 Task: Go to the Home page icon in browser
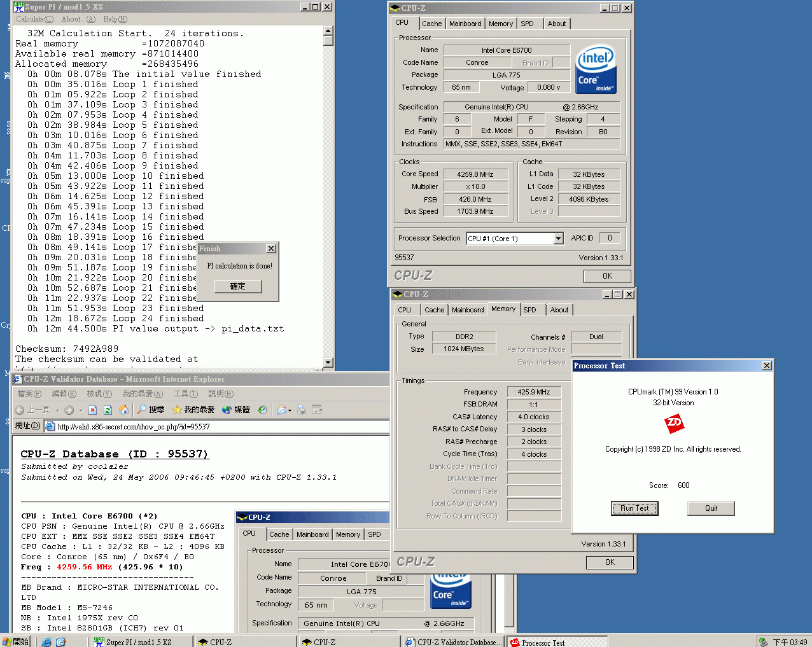point(123,410)
